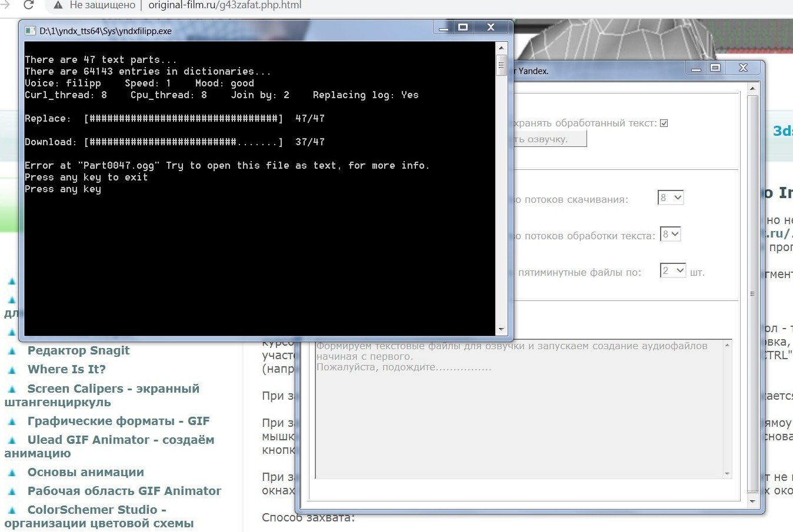Screen dimensions: 793x532
Task: Click the console scrollbar thumb
Action: pyautogui.click(x=501, y=65)
